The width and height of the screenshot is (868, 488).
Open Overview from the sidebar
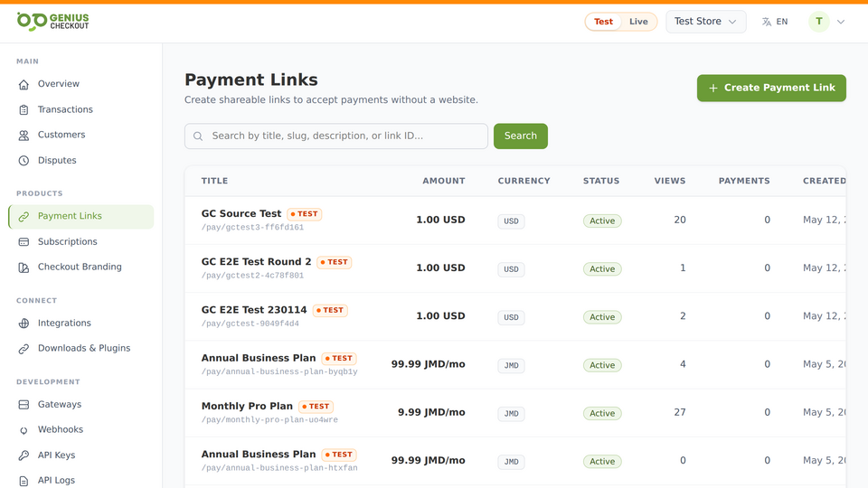(x=80, y=84)
